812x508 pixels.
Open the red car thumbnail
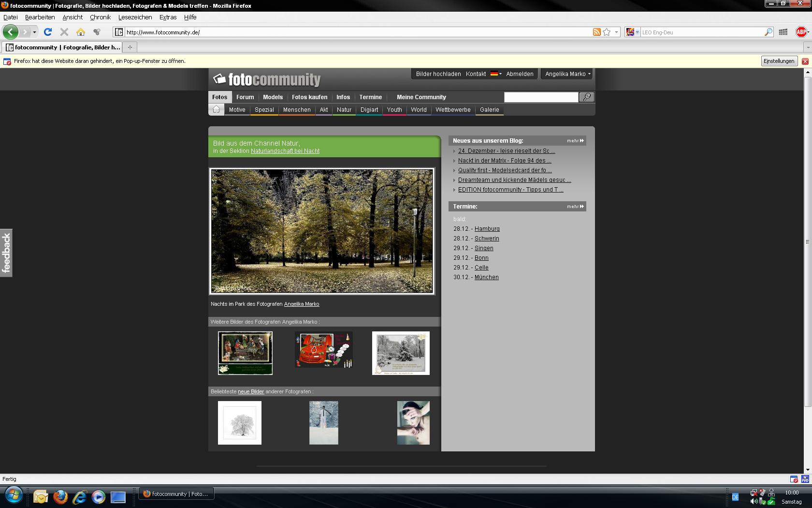tap(323, 350)
